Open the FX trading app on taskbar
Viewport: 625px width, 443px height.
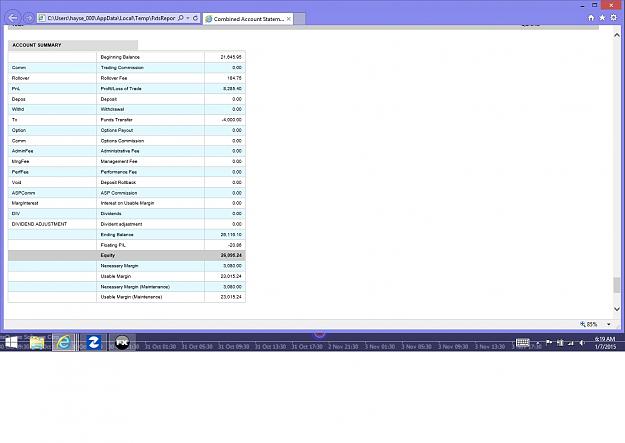pos(122,343)
